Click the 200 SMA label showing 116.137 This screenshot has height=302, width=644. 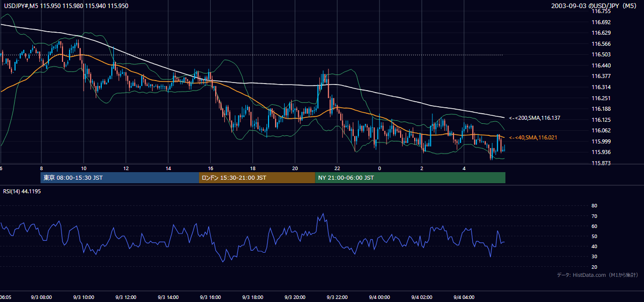(x=535, y=118)
